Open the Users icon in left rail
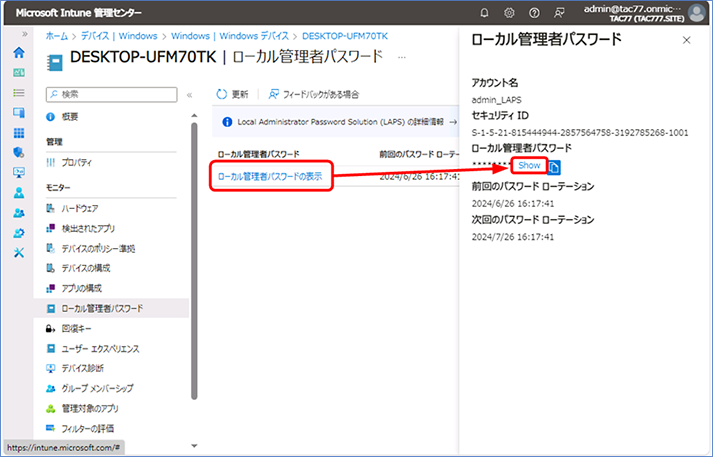The height and width of the screenshot is (457, 713). (x=19, y=193)
